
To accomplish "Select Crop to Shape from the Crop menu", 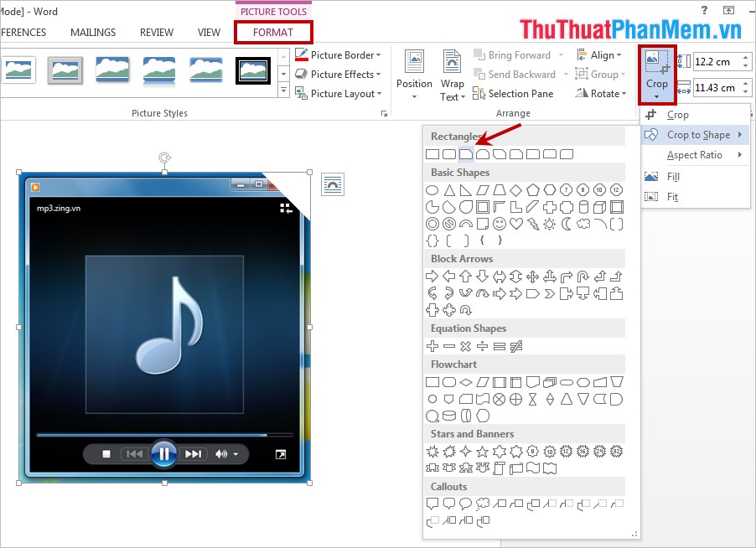I will click(x=697, y=134).
